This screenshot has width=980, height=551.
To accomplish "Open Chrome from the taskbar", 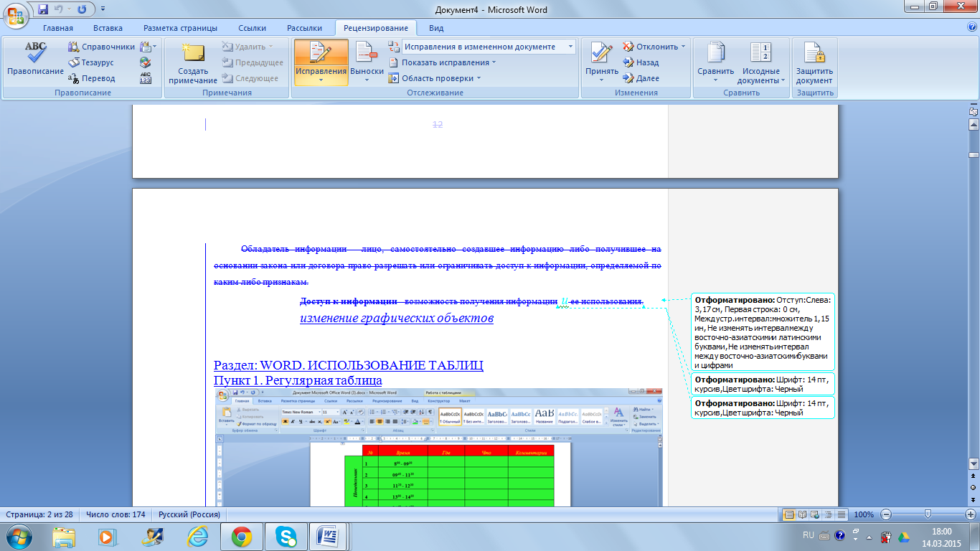I will 241,537.
